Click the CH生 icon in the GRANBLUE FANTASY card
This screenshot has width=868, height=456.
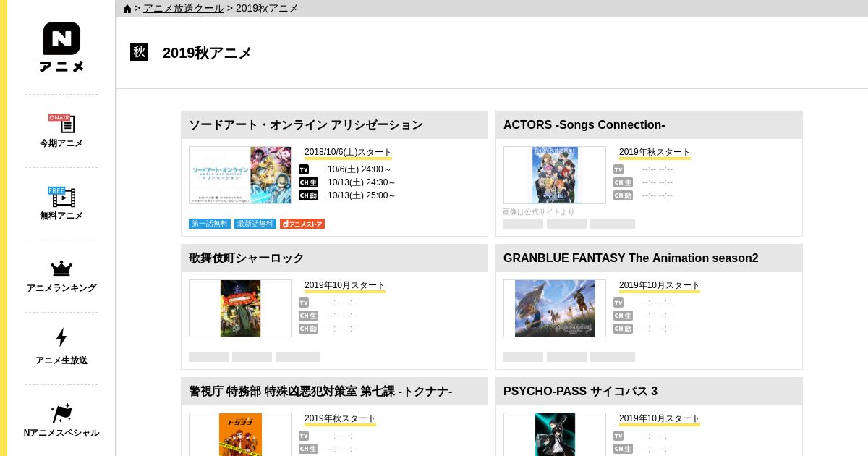[623, 316]
